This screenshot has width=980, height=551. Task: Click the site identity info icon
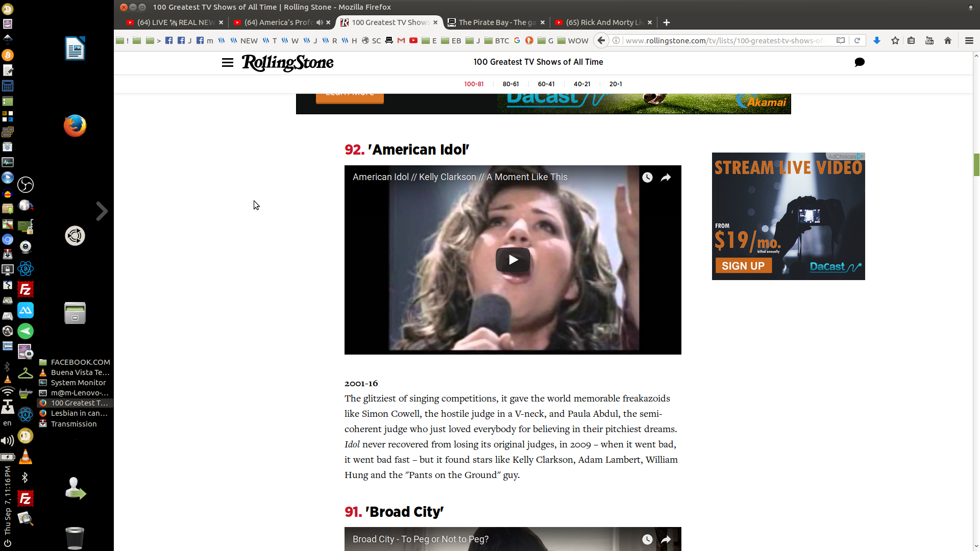[616, 40]
